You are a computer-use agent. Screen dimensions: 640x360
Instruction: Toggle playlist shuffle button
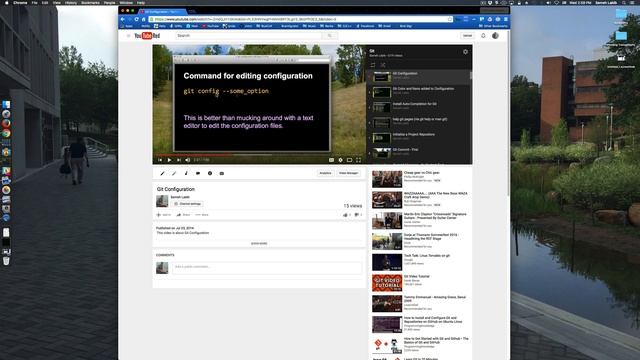(383, 65)
